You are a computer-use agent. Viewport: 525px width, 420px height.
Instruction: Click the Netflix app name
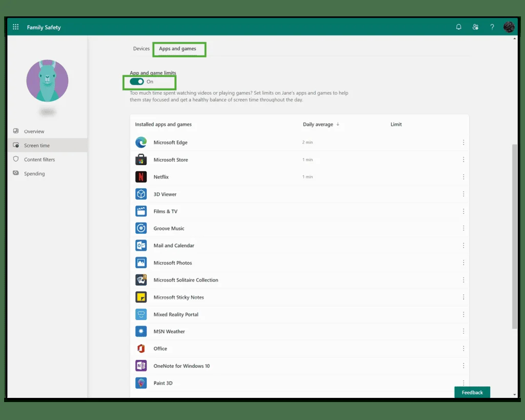(161, 177)
